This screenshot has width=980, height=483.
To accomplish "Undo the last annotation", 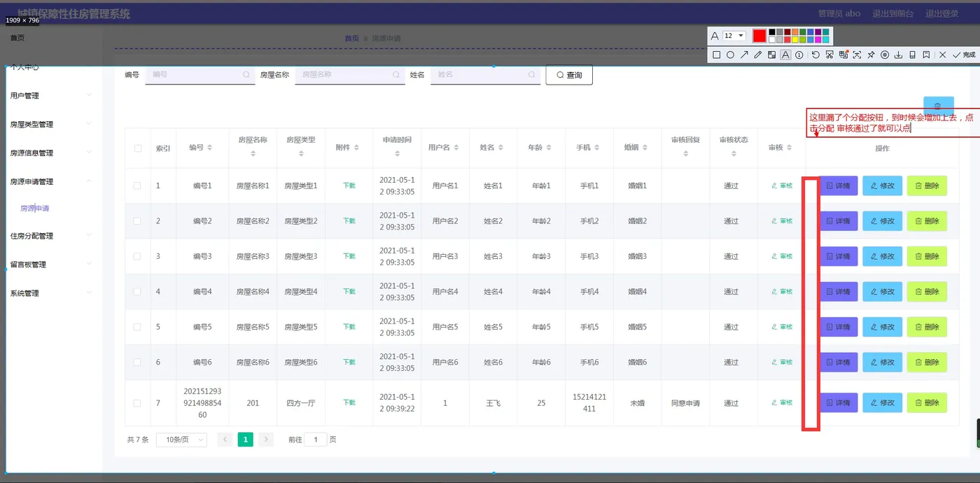I will (815, 55).
